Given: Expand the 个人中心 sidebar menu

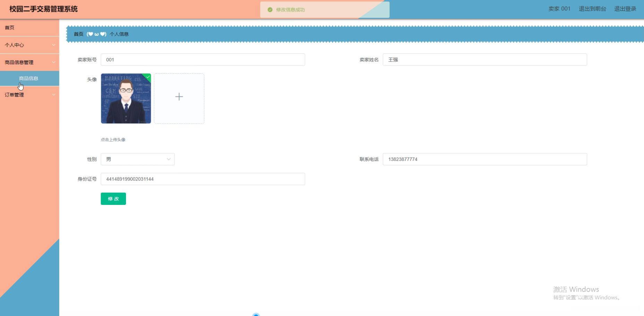Looking at the screenshot, I should (x=29, y=45).
